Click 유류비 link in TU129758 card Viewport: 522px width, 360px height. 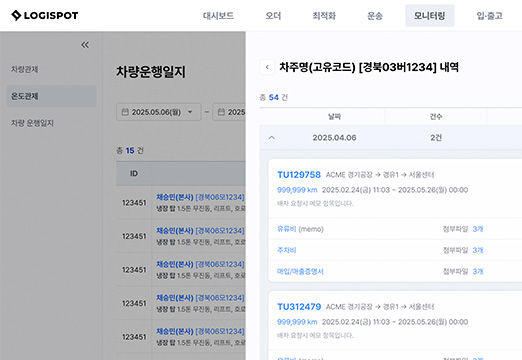pos(286,229)
